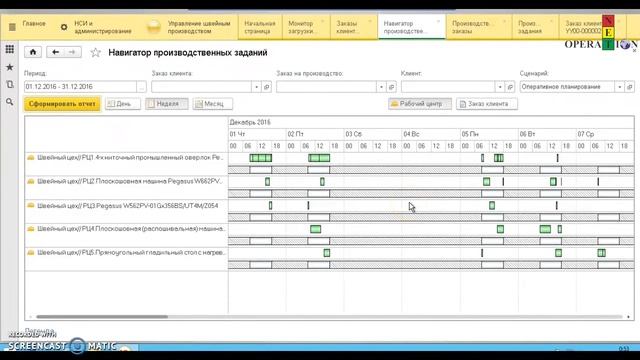This screenshot has width=640, height=360.
Task: Click the Период date range field
Action: pos(80,87)
